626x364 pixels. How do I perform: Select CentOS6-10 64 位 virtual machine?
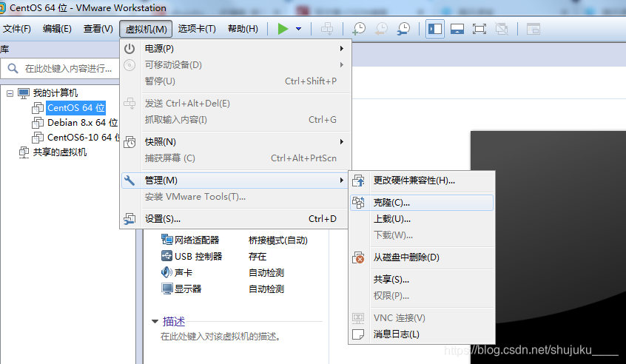[83, 138]
